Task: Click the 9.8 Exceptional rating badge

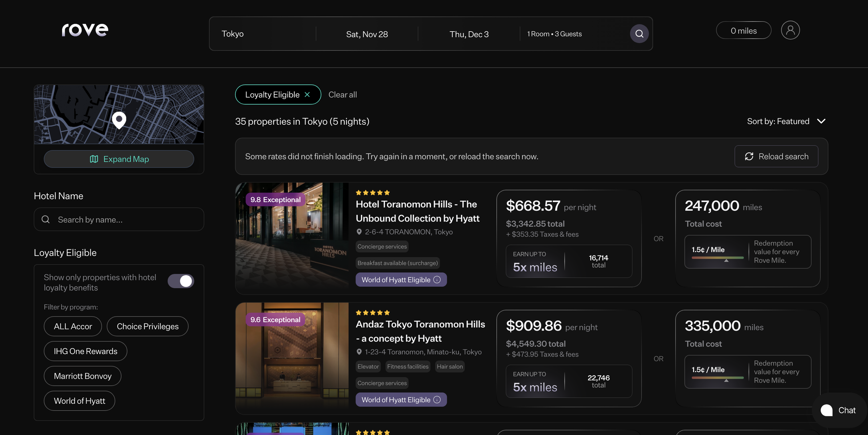Action: point(275,200)
